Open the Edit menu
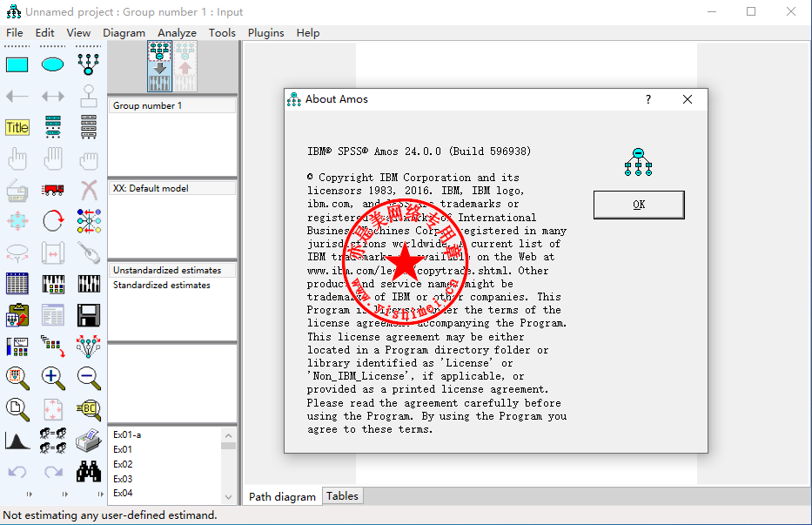The height and width of the screenshot is (525, 812). 44,33
